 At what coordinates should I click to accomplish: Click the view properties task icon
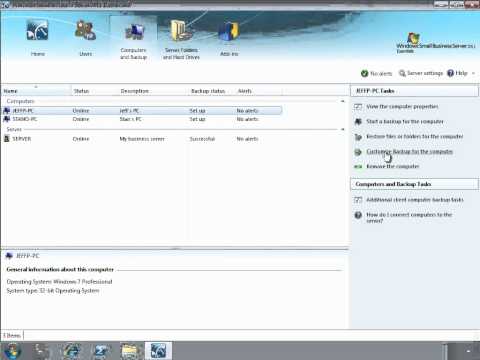[358, 107]
